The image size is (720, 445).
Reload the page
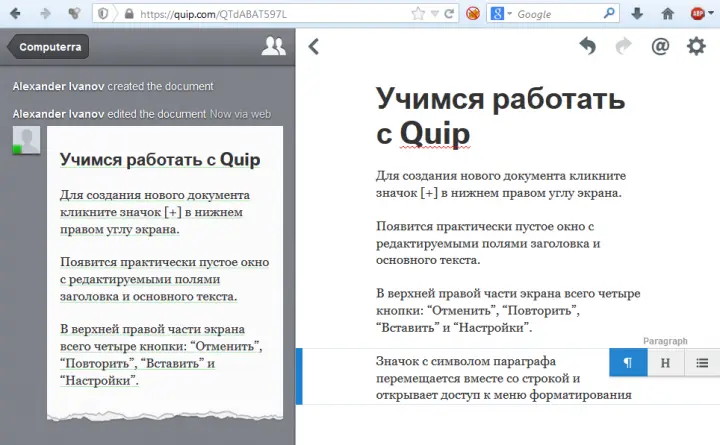coord(449,14)
